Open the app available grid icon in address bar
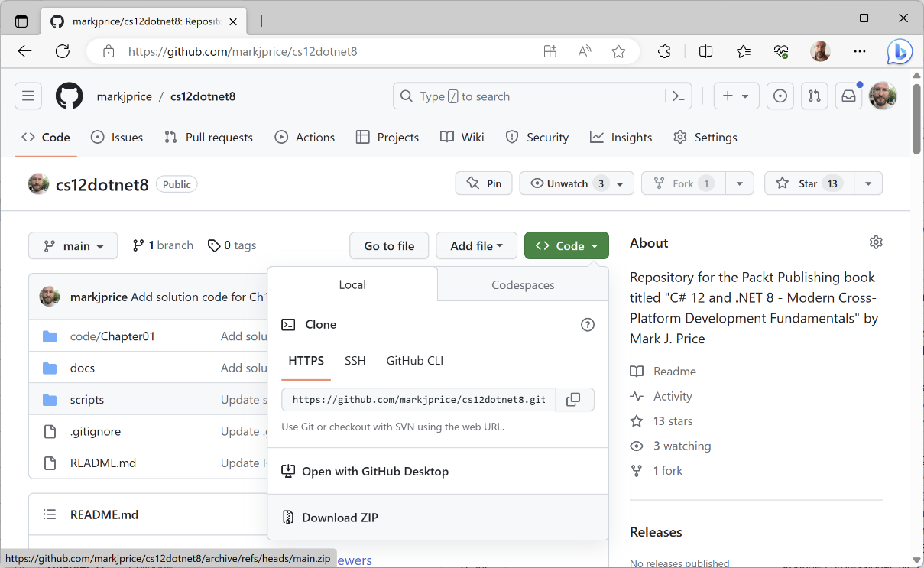The width and height of the screenshot is (924, 568). pos(550,51)
